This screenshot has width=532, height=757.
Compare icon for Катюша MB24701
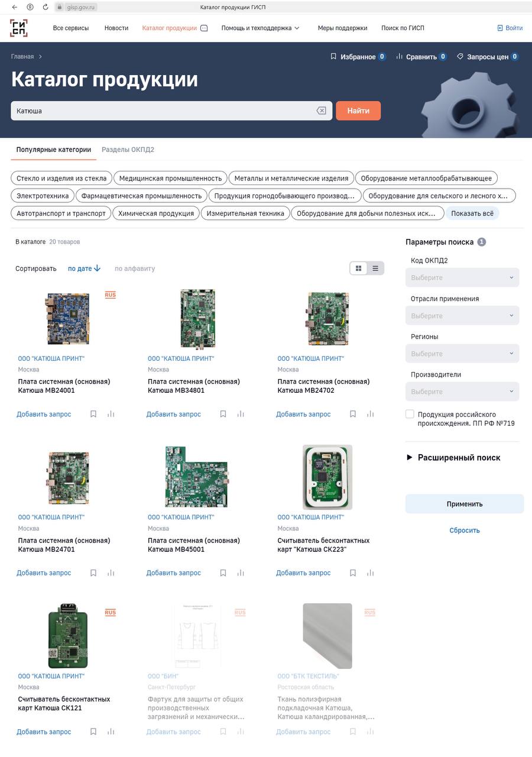pos(111,572)
